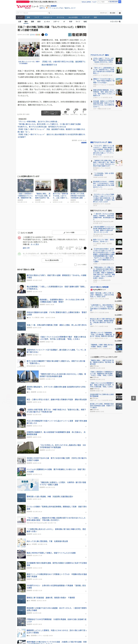
Task: Click the コメントを書く button
Action: [69, 232]
